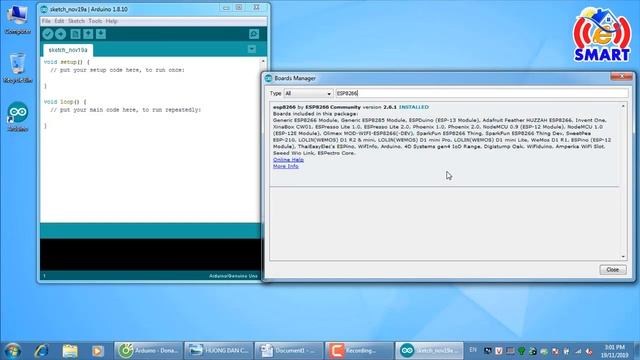Open the Sketch menu in Arduino
The height and width of the screenshot is (360, 640).
(x=76, y=21)
